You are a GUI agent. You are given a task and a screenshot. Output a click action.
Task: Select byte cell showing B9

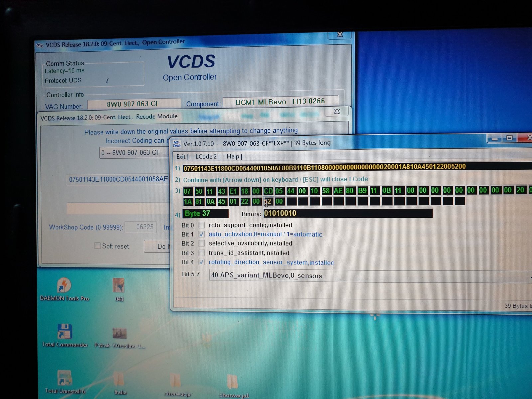pyautogui.click(x=362, y=191)
